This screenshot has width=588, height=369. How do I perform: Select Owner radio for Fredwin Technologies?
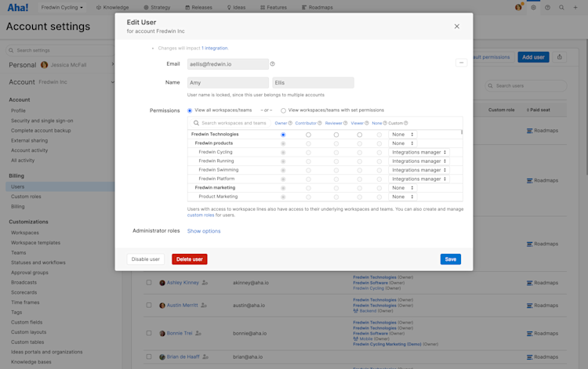pyautogui.click(x=283, y=135)
